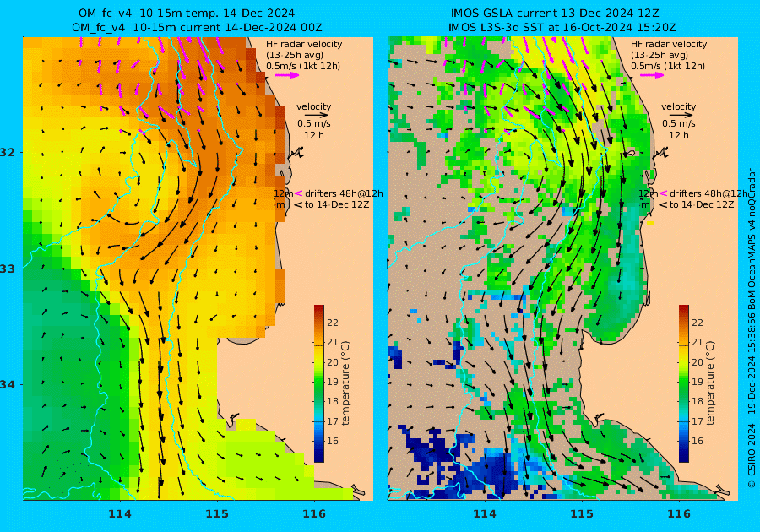Click the black drifter marker before 'to 14 Dec 12Z' on IMOS map
760x532 pixels.
tap(663, 205)
